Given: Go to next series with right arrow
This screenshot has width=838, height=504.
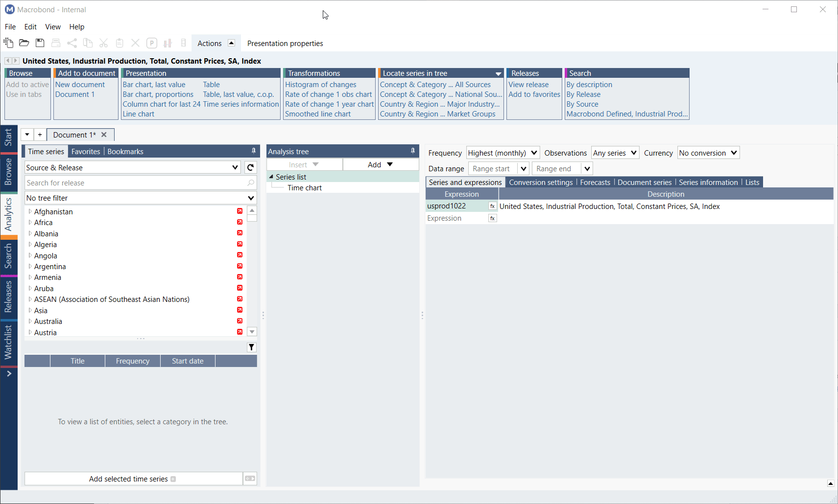Looking at the screenshot, I should (x=16, y=61).
